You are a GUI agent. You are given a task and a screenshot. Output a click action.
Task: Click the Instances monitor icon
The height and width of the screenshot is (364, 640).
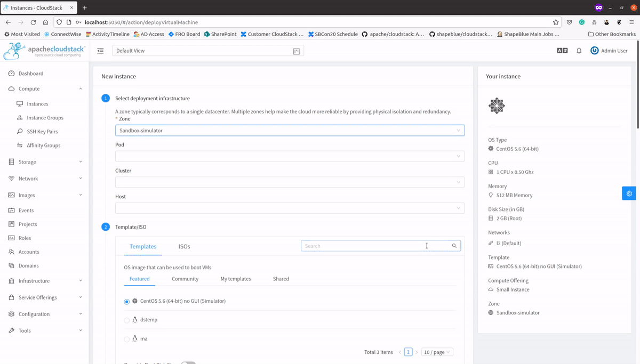[20, 104]
